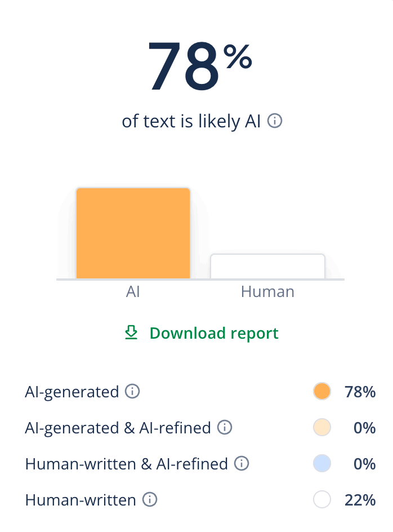Show info for Human-written & AI-refined
Viewport: 393px width, 532px height.
(242, 463)
